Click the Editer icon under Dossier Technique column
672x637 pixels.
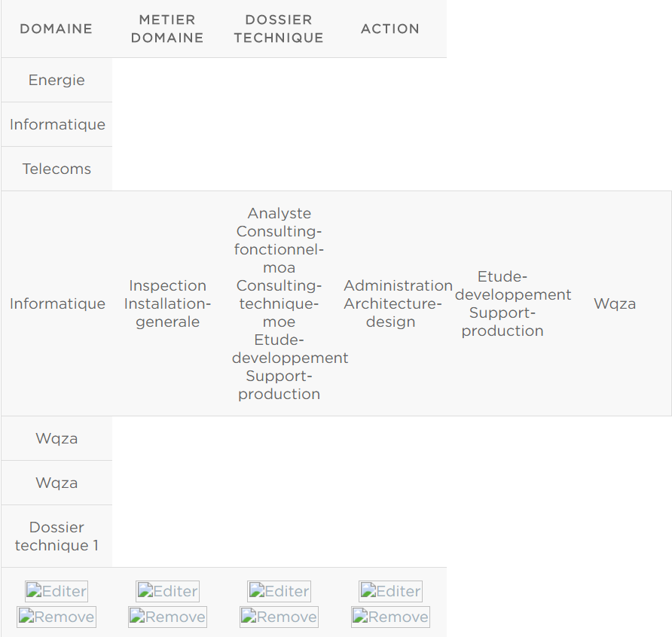click(x=279, y=591)
